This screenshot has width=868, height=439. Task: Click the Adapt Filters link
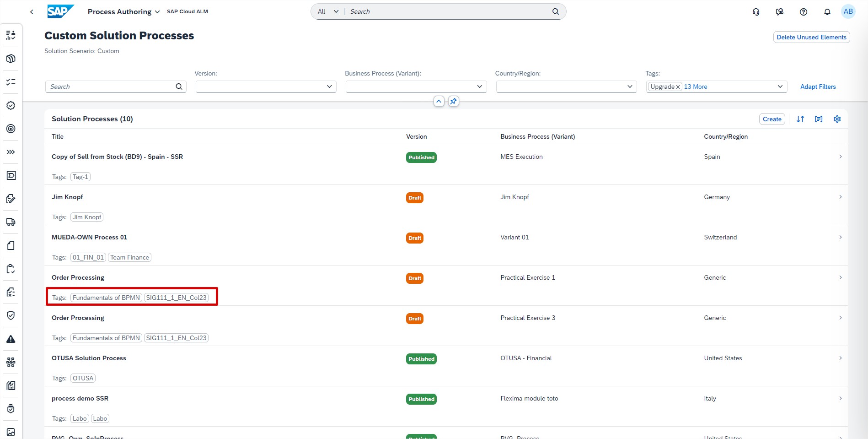818,87
